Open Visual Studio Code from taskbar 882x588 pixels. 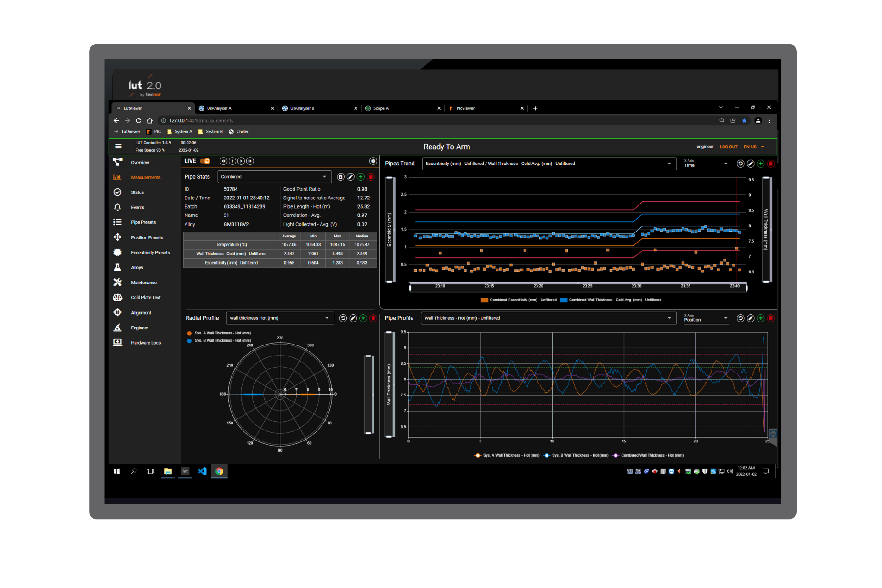coord(202,471)
